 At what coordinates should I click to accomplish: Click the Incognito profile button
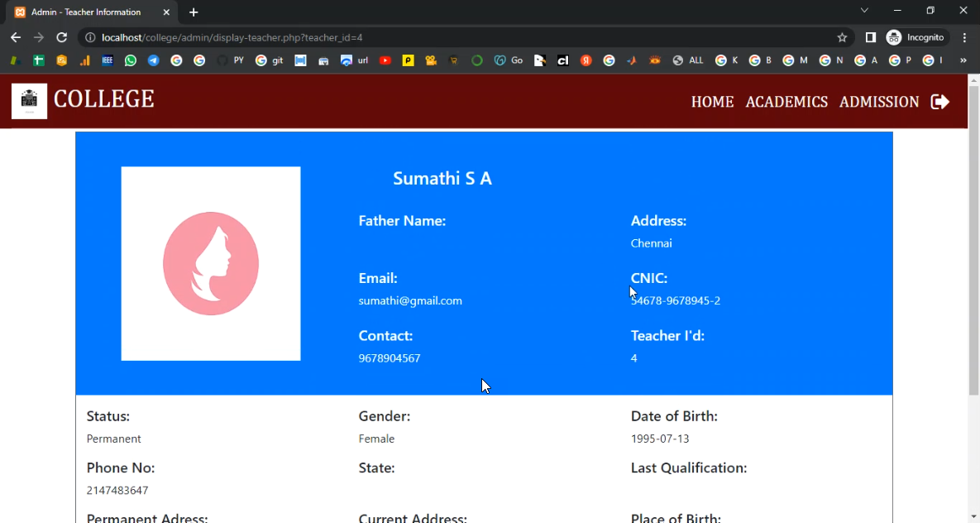click(x=915, y=37)
